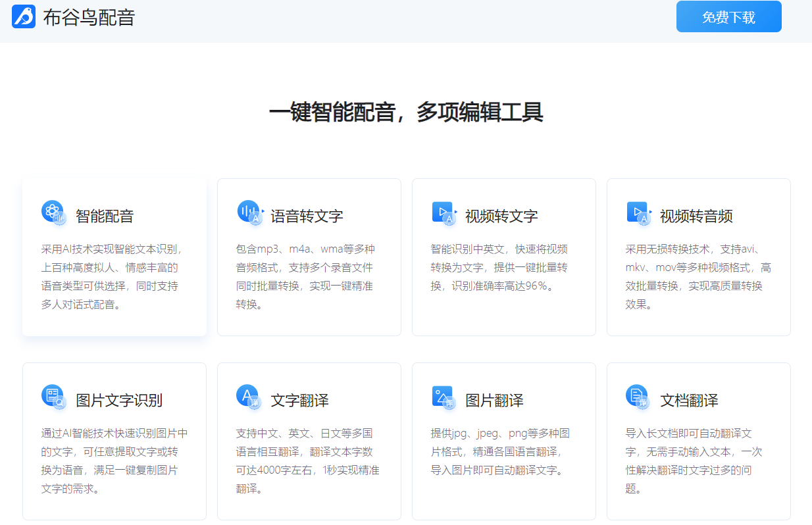The image size is (812, 525).
Task: Open the 文档翻译 card title
Action: (x=689, y=400)
